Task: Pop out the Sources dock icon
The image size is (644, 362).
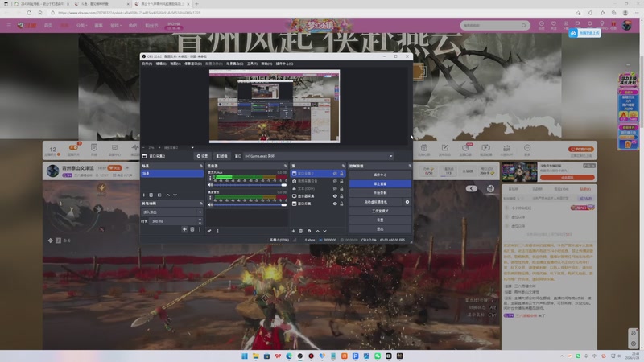Action: 343,166
